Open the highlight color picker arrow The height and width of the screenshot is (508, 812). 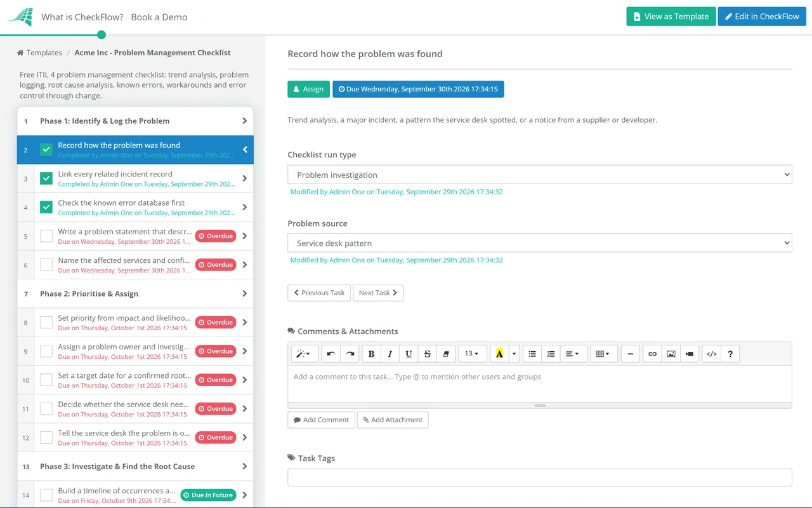(x=514, y=354)
